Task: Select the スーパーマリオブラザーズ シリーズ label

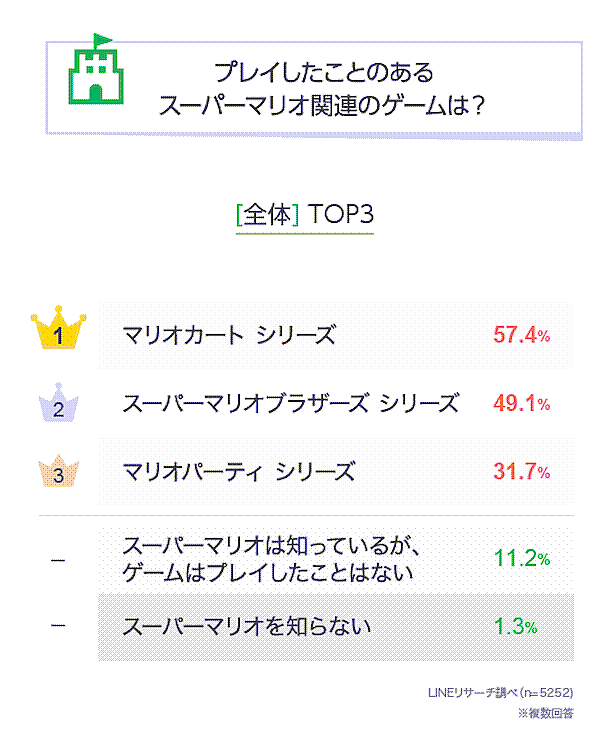Action: [x=290, y=403]
